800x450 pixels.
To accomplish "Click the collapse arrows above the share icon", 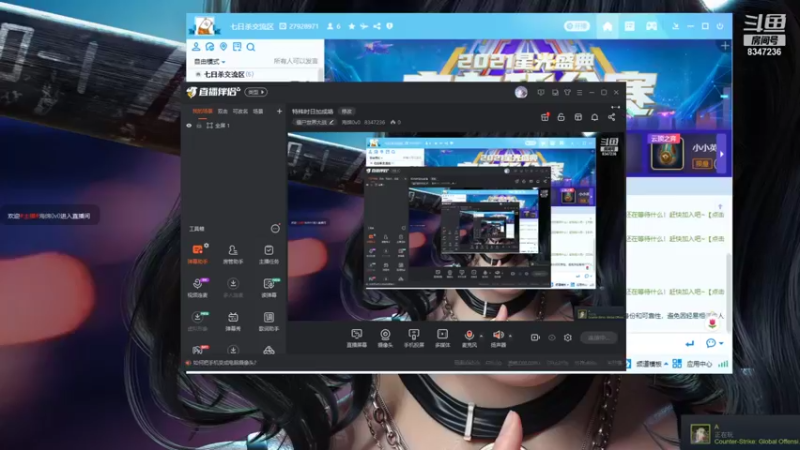I will click(615, 107).
